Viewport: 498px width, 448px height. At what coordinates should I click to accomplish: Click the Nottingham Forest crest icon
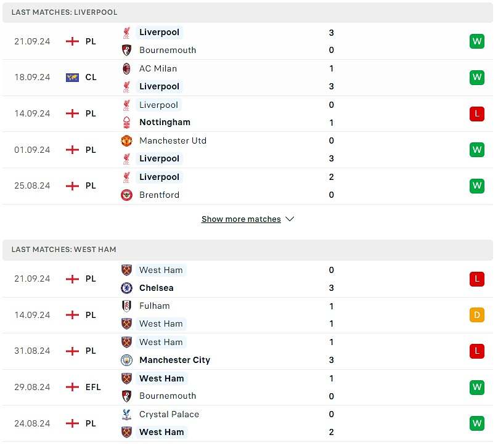tap(127, 122)
